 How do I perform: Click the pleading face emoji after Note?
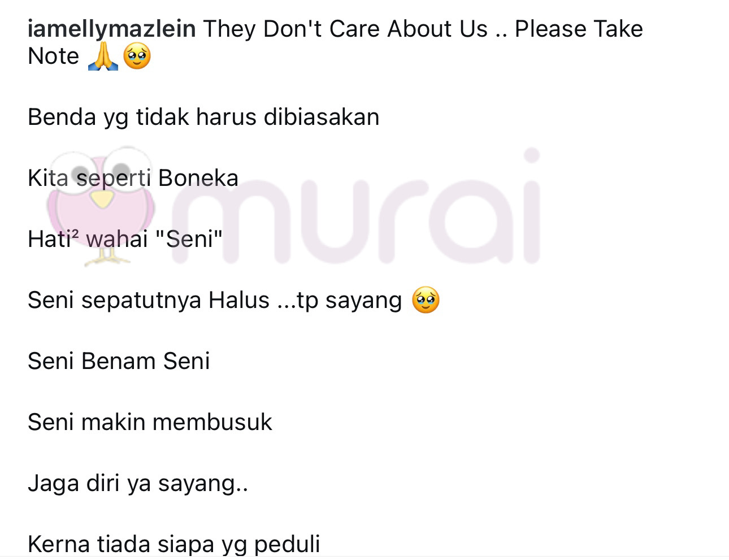(x=137, y=57)
